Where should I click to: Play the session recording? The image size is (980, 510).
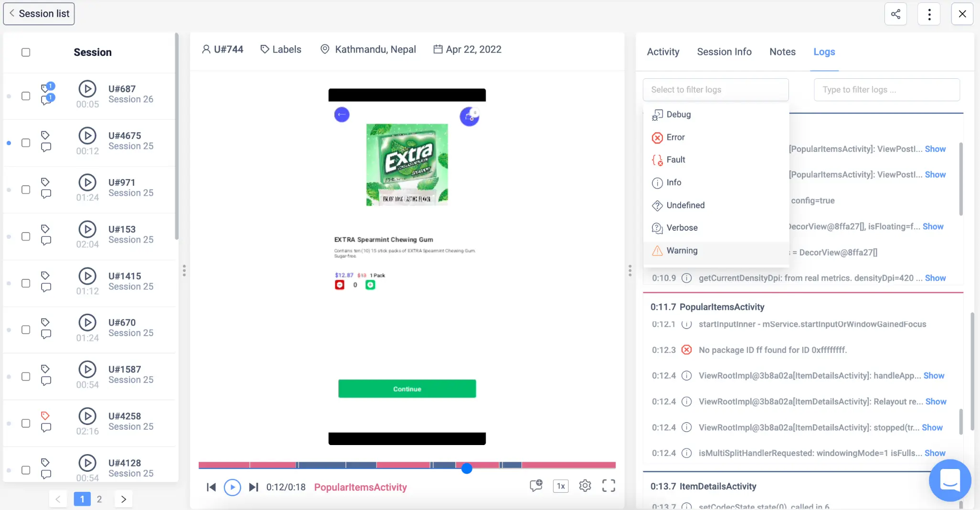point(232,487)
